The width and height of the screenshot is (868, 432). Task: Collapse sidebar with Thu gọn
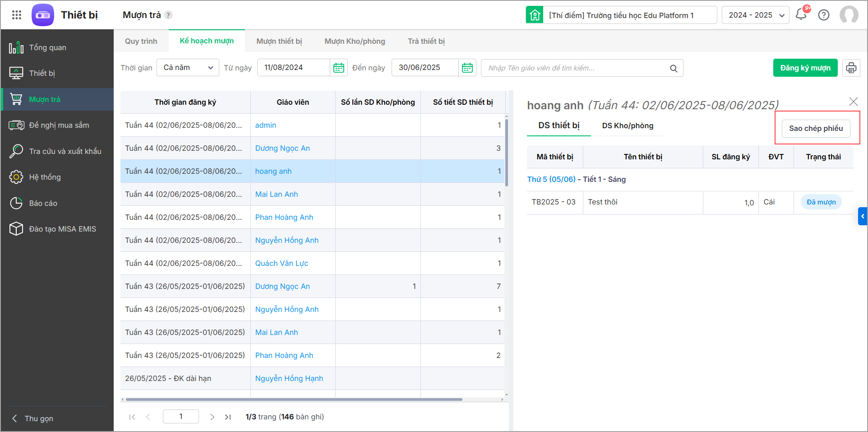(x=32, y=418)
